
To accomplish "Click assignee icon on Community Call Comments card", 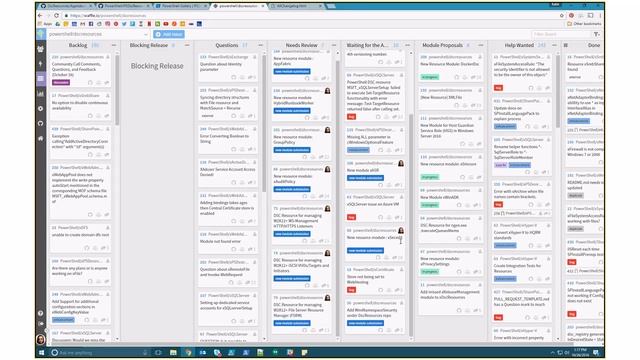I will click(x=108, y=57).
